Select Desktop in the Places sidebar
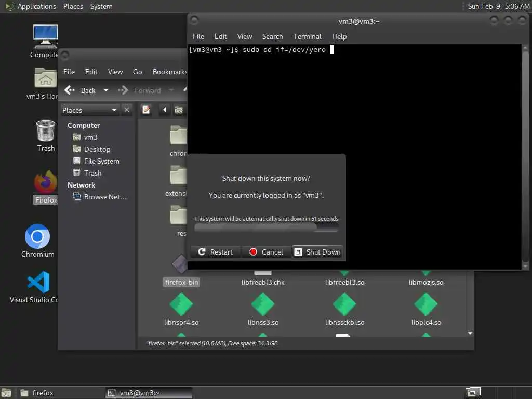Screen dimensions: 532x399 [x=97, y=149]
